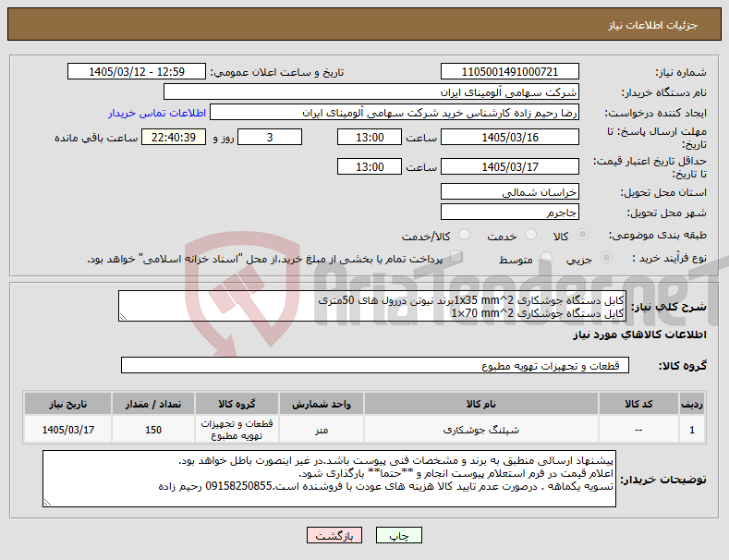The image size is (729, 560).
Task: Click the remaining time field 22:40:39
Action: 174,137
